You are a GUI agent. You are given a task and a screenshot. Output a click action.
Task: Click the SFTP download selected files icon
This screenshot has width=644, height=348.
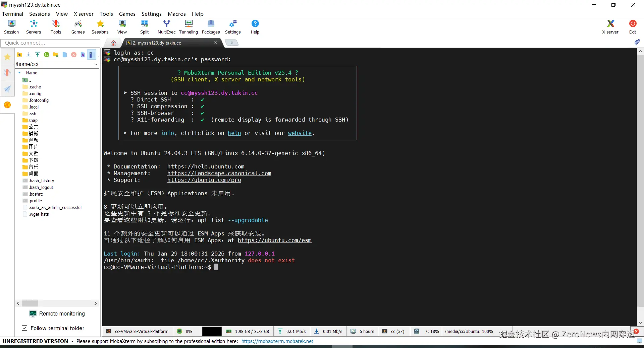[29, 55]
